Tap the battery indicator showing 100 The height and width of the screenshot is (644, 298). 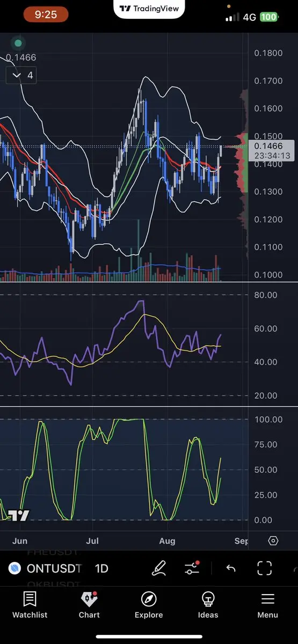[269, 17]
